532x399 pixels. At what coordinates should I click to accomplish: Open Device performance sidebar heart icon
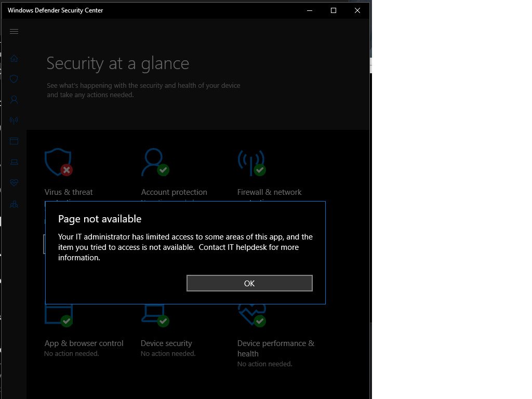[x=14, y=183]
